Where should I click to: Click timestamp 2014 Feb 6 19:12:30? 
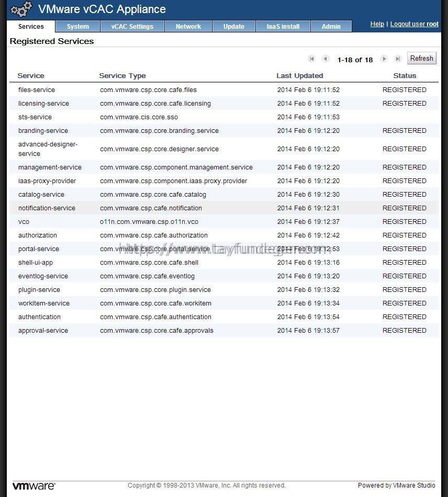(308, 195)
